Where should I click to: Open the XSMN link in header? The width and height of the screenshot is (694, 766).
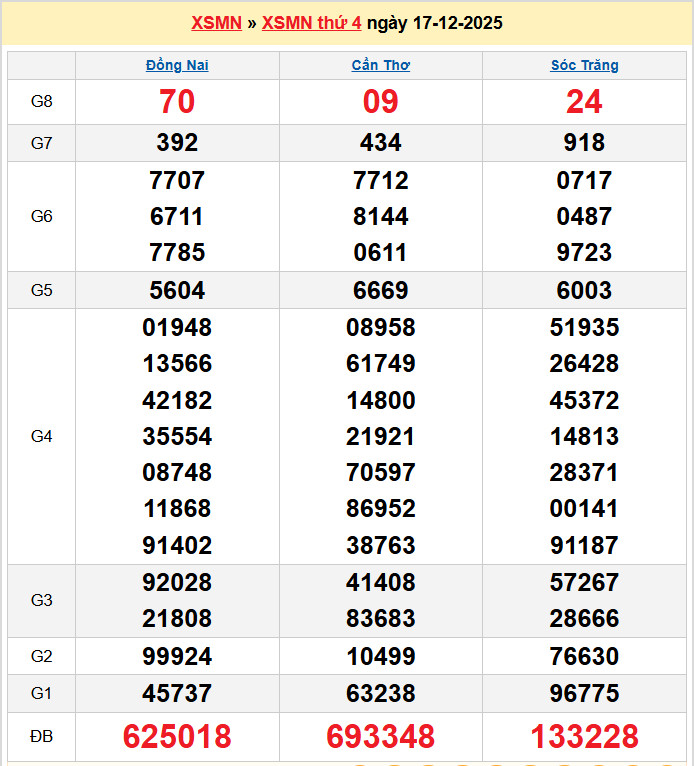coord(216,23)
